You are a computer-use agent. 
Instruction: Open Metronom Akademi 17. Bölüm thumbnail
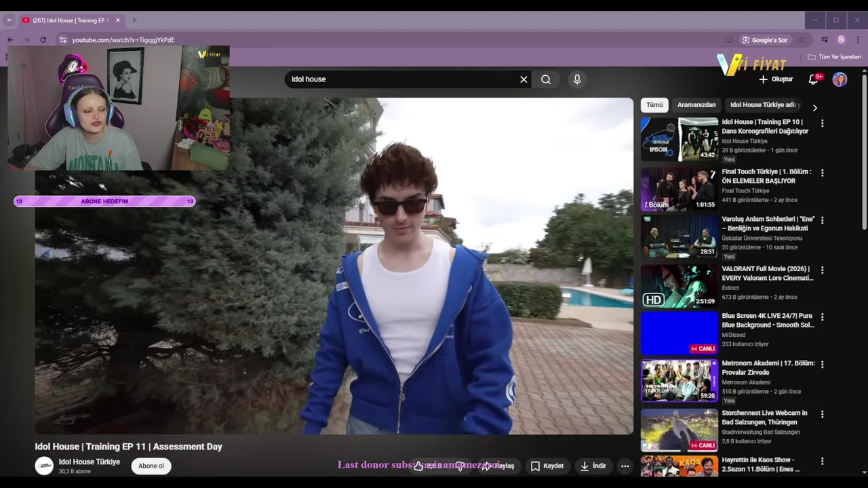679,380
